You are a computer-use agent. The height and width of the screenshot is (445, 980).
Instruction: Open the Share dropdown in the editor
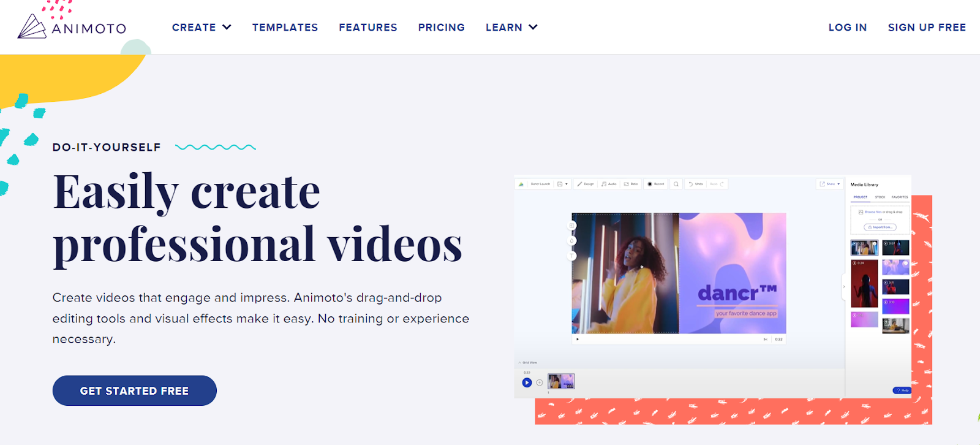(x=830, y=184)
